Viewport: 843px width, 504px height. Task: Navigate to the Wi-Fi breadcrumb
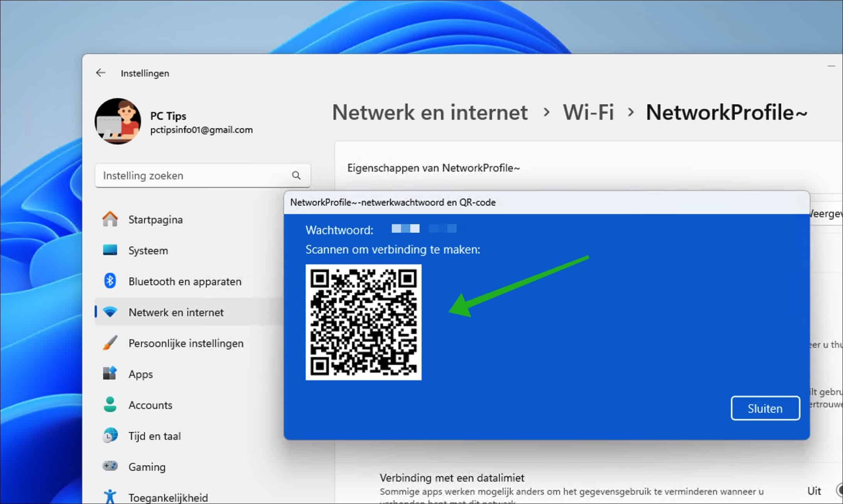click(x=588, y=112)
